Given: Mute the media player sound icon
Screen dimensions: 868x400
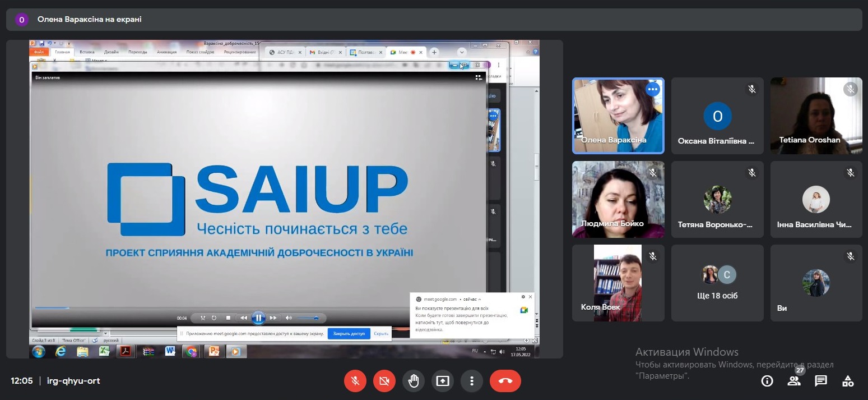Looking at the screenshot, I should [x=289, y=318].
